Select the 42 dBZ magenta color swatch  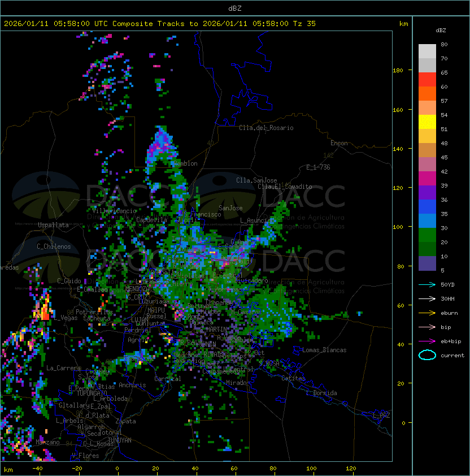(x=427, y=178)
